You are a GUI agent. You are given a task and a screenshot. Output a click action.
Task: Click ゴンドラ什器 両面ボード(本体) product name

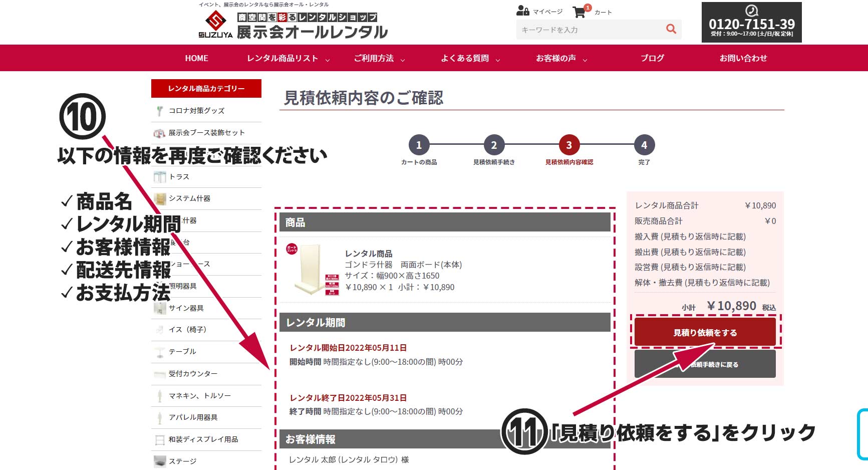(403, 265)
